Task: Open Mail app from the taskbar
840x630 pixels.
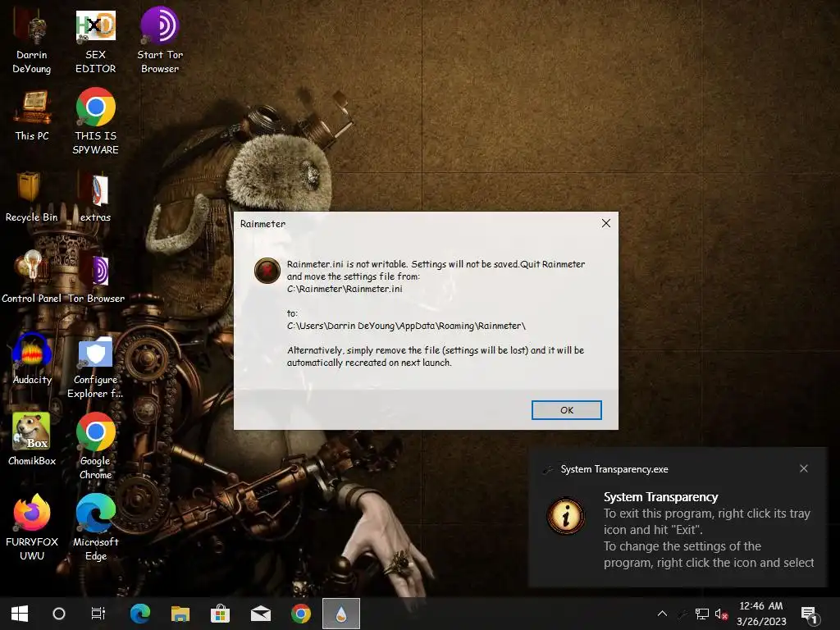Action: [260, 614]
